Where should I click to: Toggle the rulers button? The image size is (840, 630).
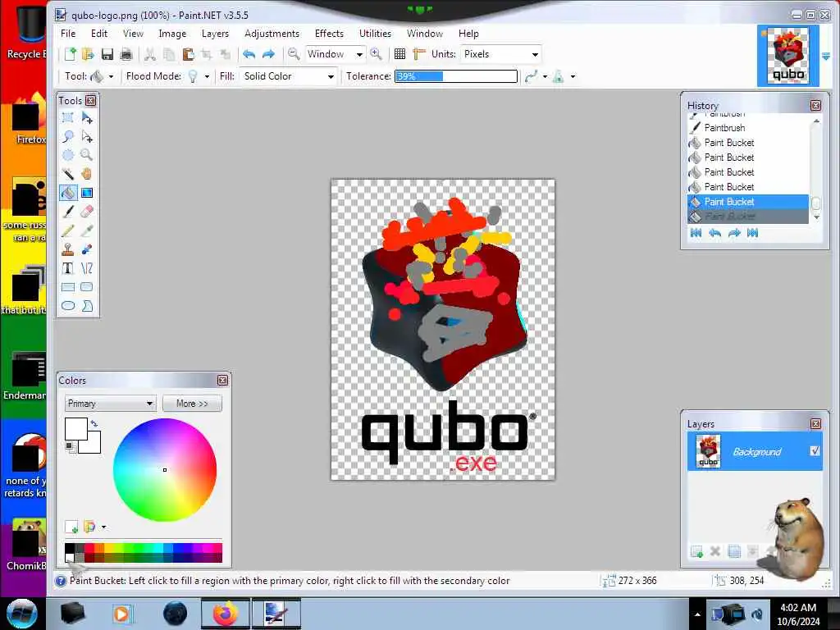coord(419,54)
